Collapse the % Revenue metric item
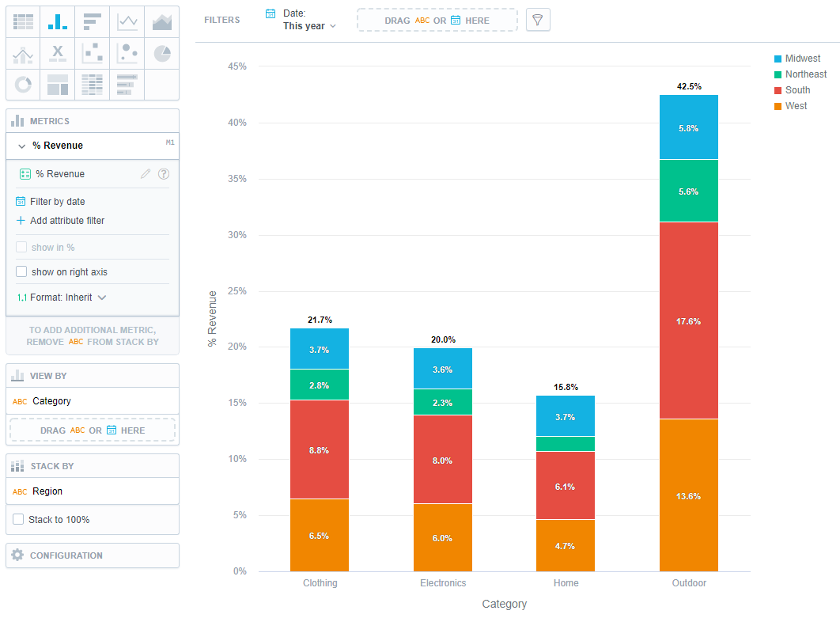 point(22,146)
